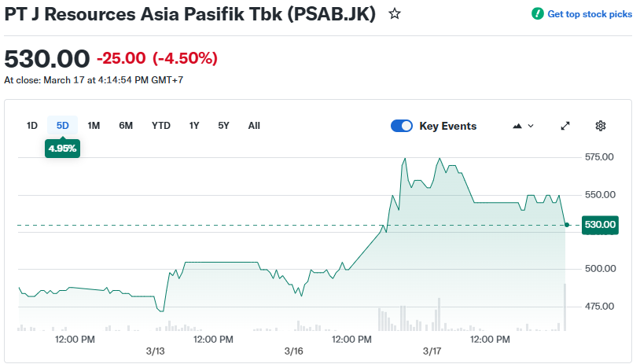
Task: Switch chart to 6M range
Action: click(126, 126)
